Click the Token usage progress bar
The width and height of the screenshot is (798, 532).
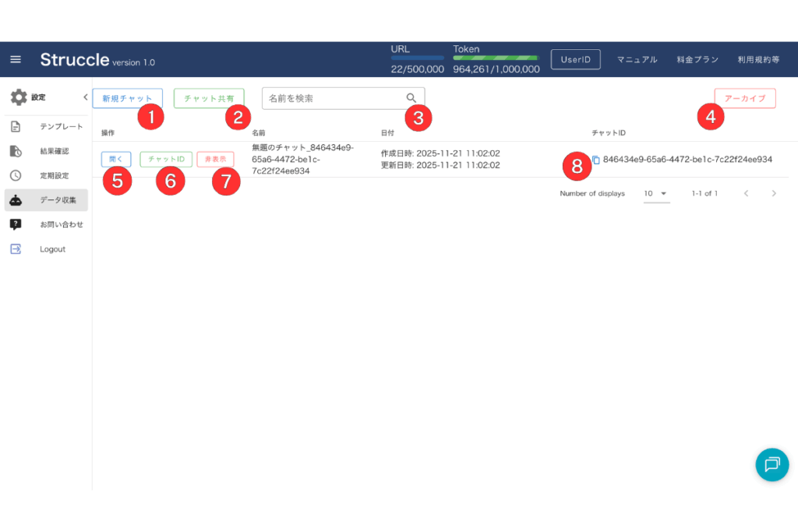pyautogui.click(x=496, y=58)
